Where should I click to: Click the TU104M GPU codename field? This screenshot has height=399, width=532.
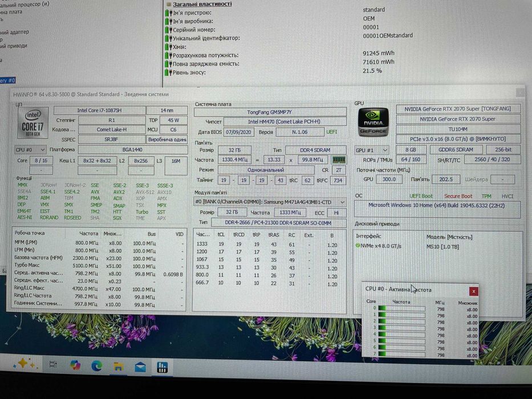coord(458,129)
